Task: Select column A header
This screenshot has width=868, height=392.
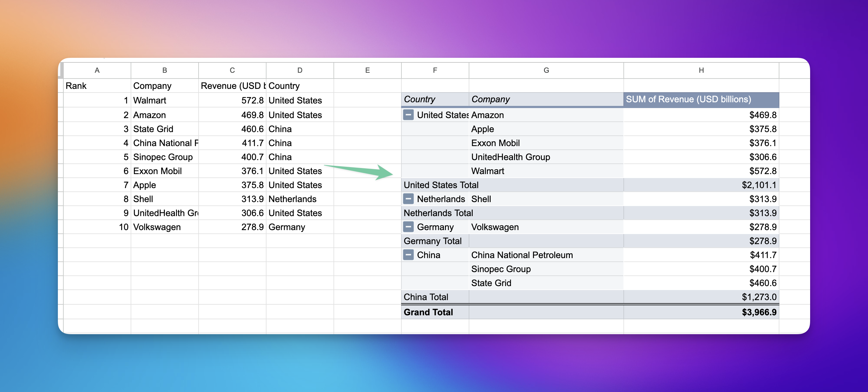Action: tap(97, 70)
